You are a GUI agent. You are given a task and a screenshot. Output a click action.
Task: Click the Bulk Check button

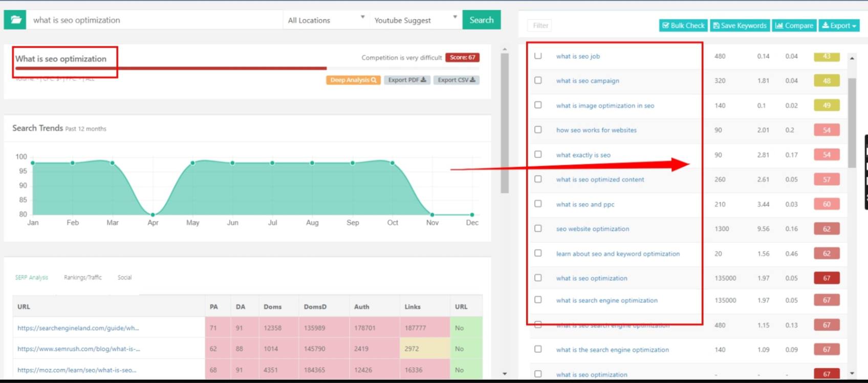pyautogui.click(x=683, y=25)
